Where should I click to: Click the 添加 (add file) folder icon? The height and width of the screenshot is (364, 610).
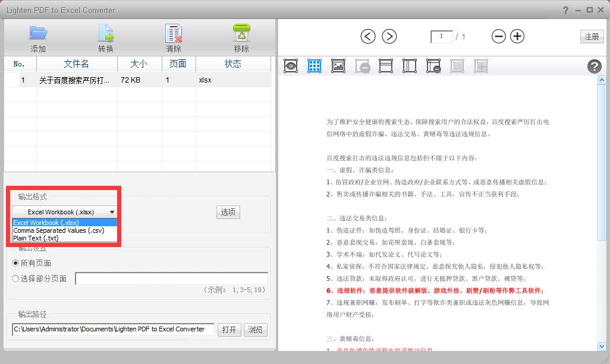(38, 33)
